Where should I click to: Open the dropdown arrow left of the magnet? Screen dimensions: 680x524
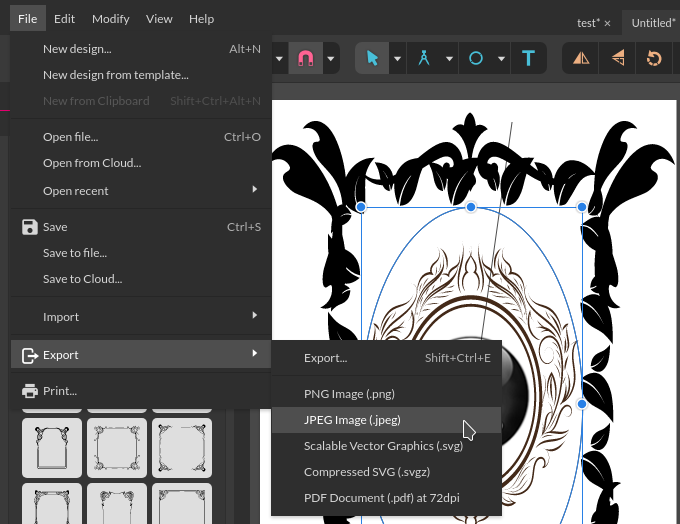[x=279, y=58]
